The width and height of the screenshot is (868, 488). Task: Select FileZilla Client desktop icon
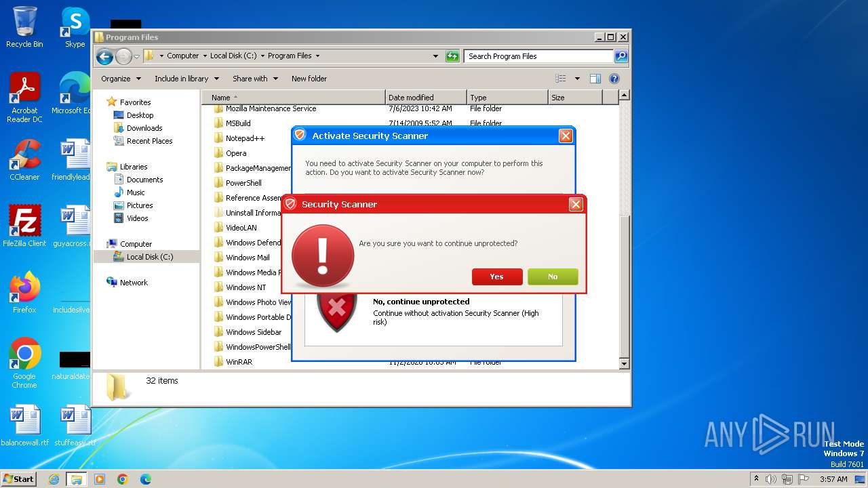pos(24,226)
